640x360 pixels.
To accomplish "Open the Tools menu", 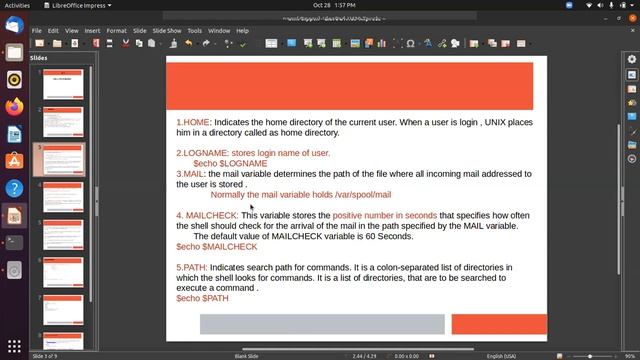I will pyautogui.click(x=195, y=31).
